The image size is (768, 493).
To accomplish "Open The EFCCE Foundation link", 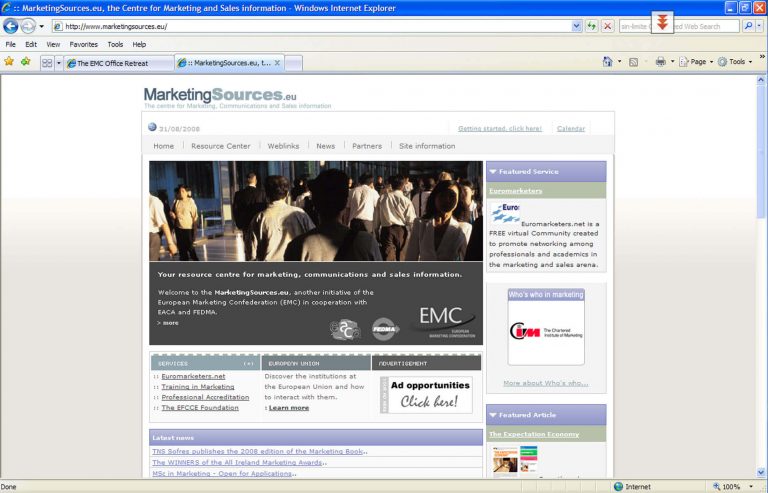I will click(x=200, y=407).
